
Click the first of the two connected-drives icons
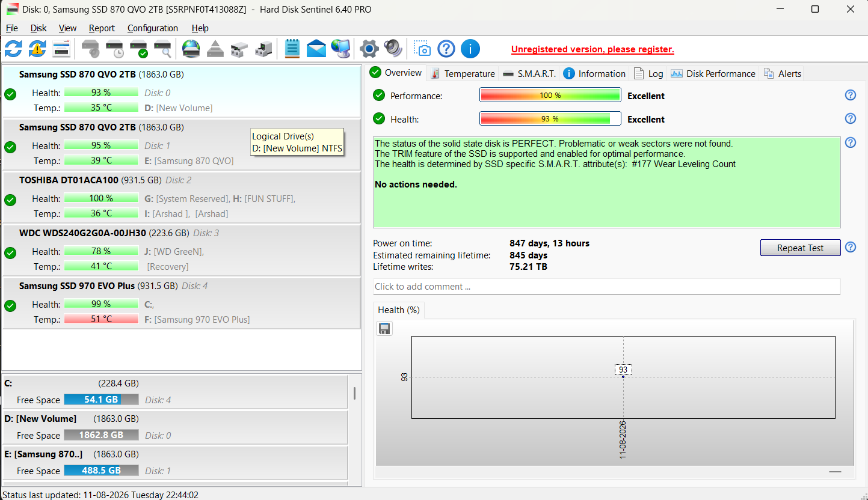239,49
